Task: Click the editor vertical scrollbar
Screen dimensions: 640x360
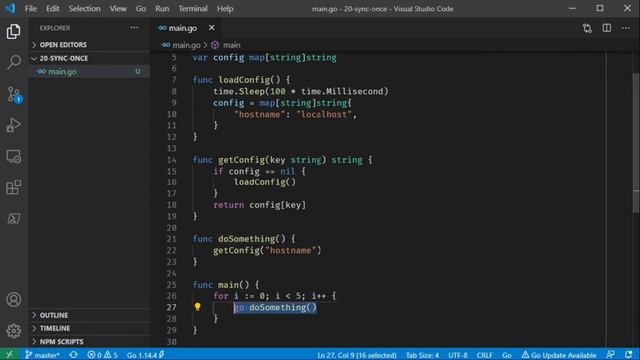Action: click(636, 143)
